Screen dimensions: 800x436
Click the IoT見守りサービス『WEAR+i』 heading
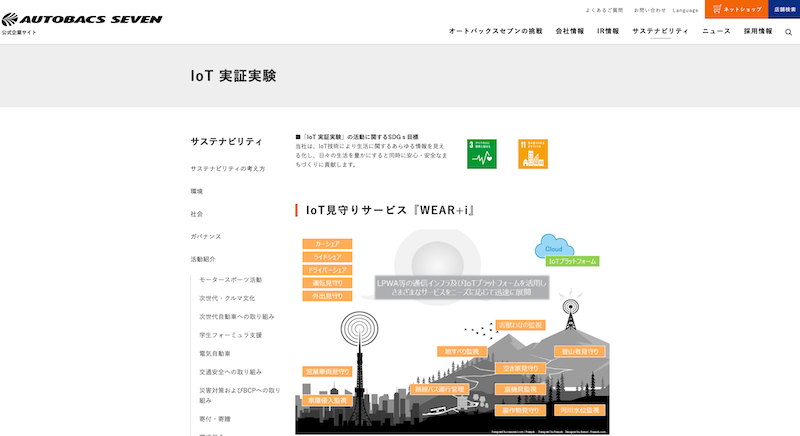click(x=390, y=210)
